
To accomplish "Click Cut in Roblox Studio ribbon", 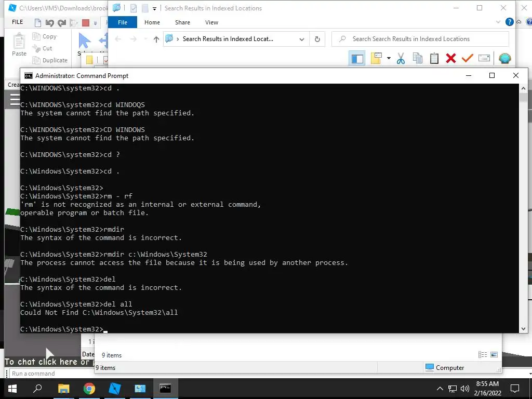I will (x=42, y=48).
